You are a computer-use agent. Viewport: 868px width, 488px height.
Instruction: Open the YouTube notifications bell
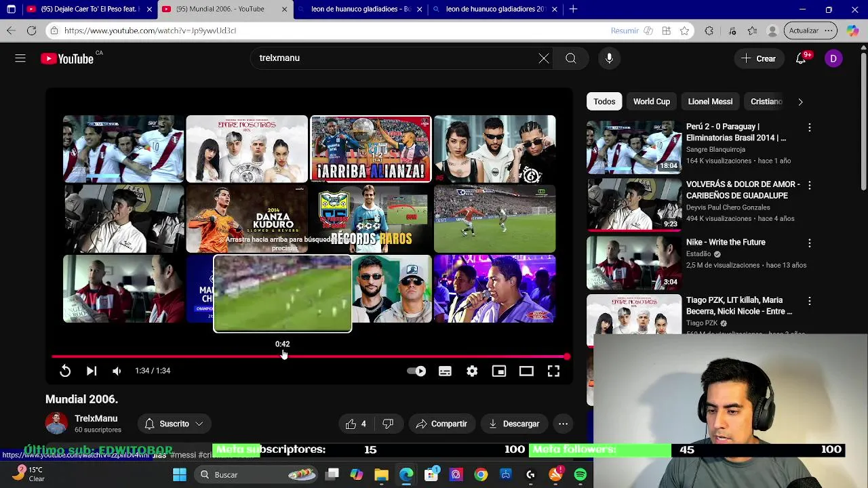pos(801,58)
